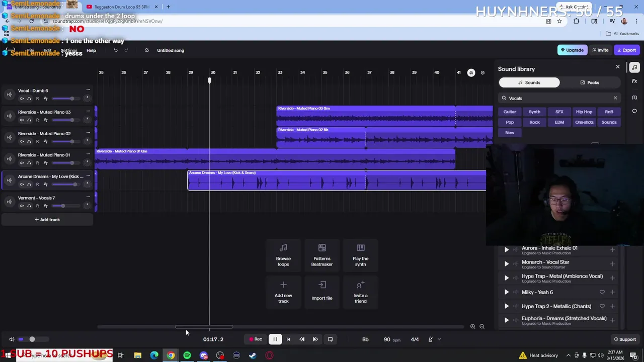Viewport: 644px width, 362px height.
Task: Open the Help menu
Action: (91, 50)
